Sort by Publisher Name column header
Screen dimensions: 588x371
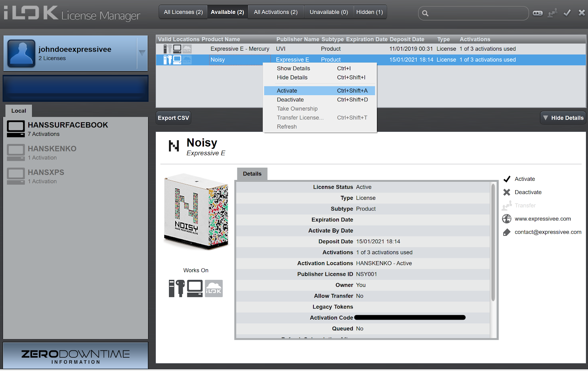pyautogui.click(x=298, y=39)
